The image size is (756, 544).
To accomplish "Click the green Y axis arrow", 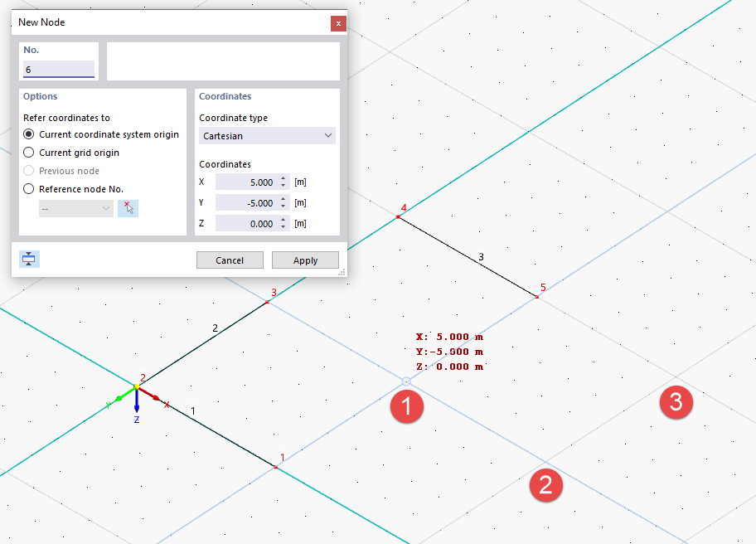I will 125,394.
